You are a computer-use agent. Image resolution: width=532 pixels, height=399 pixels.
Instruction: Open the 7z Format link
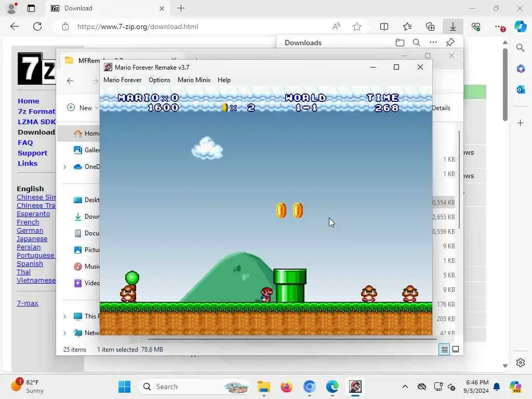[x=36, y=111]
